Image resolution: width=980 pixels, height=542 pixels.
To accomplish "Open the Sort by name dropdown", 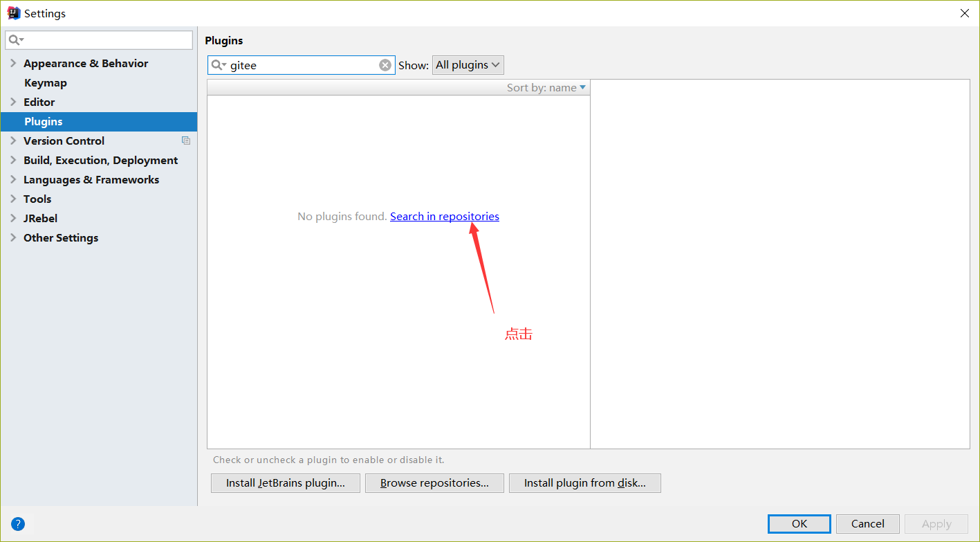I will 546,87.
